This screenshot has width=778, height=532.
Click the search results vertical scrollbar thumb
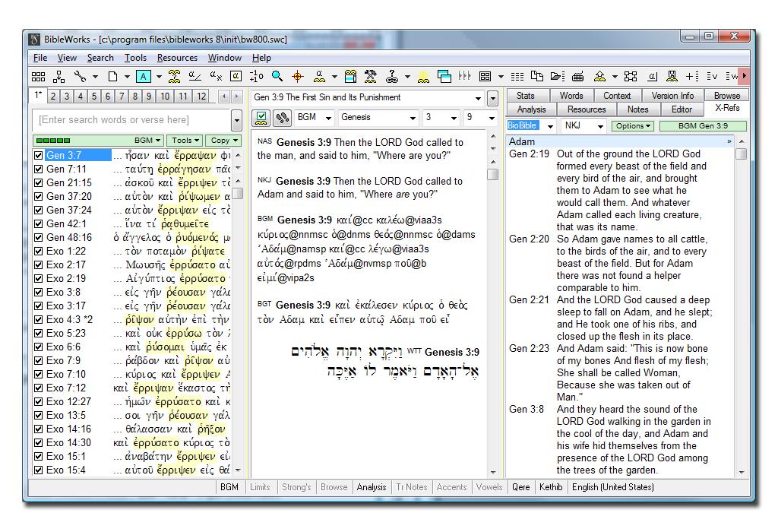click(x=237, y=193)
